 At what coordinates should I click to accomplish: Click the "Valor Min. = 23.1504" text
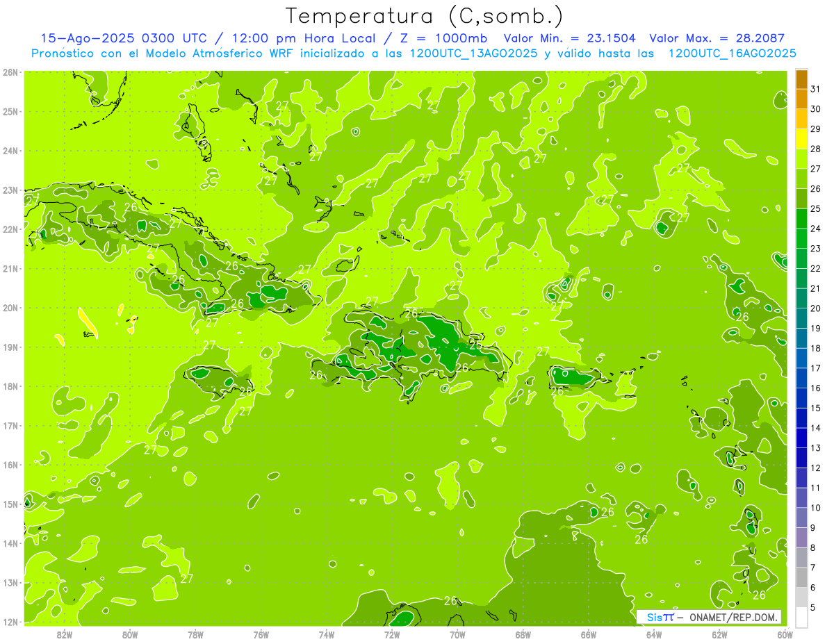tap(569, 38)
